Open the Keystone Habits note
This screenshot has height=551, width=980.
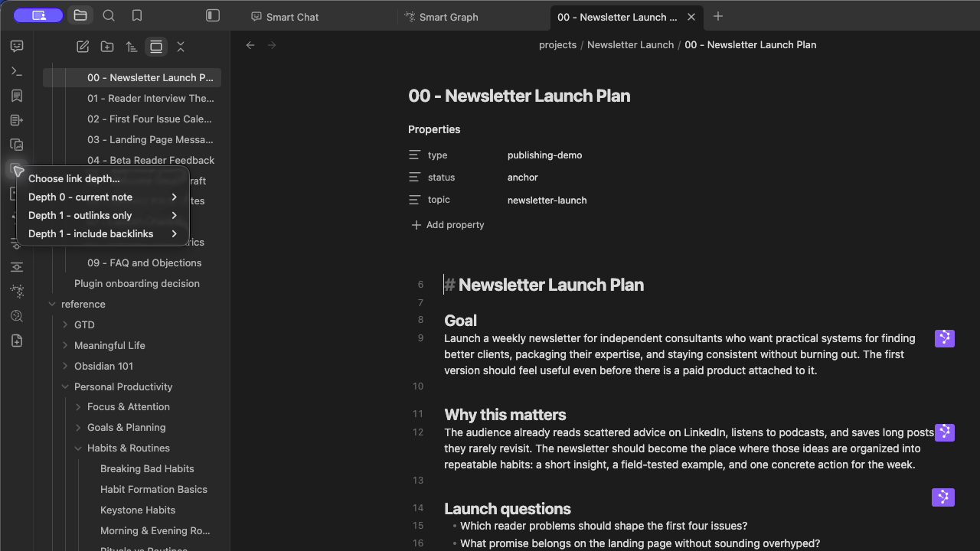click(138, 510)
